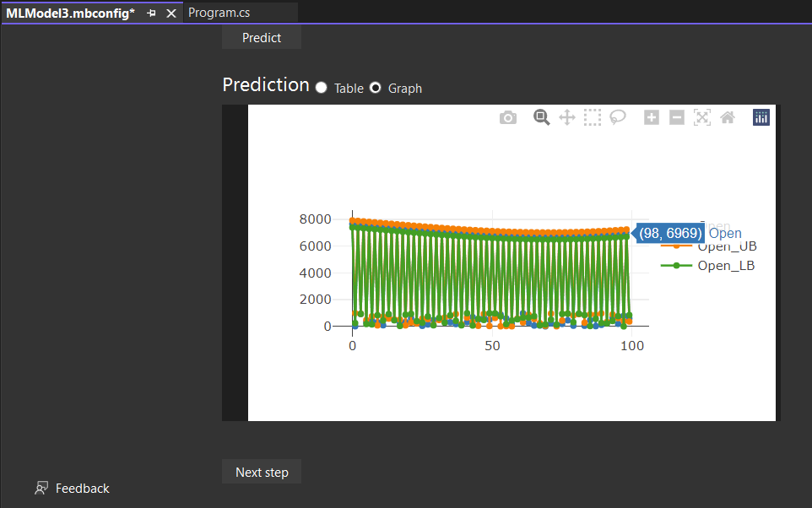
Task: Click the Autoscale icon in the modebar
Action: (701, 117)
